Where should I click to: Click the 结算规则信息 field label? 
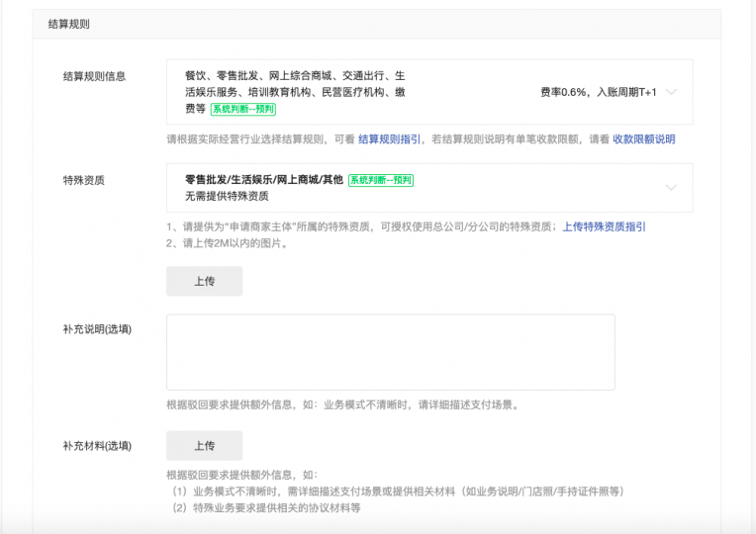point(95,76)
